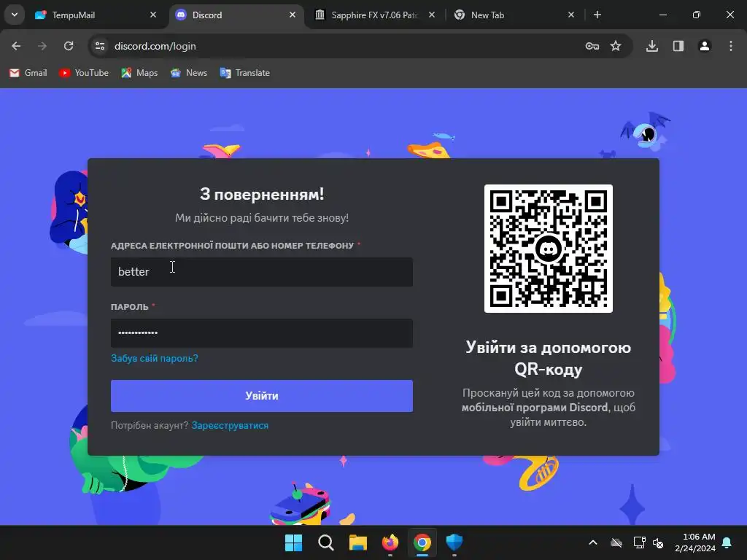747x560 pixels.
Task: Click the discord.com/login address bar
Action: click(333, 46)
